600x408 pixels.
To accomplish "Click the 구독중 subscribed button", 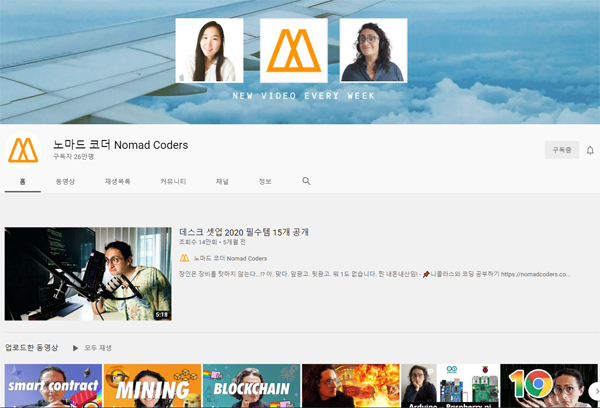I will (x=562, y=150).
